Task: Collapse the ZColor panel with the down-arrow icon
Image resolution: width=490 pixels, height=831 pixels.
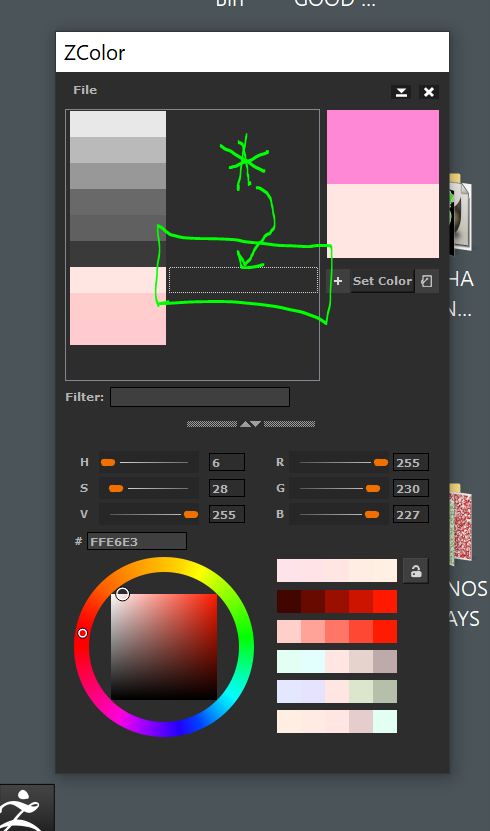Action: (x=401, y=92)
